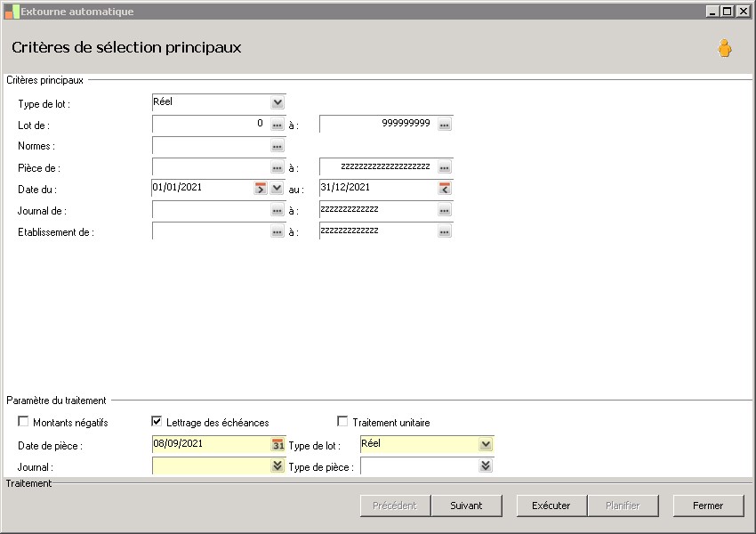
Task: Open lookup for 'Pièce de' start field
Action: click(x=277, y=168)
